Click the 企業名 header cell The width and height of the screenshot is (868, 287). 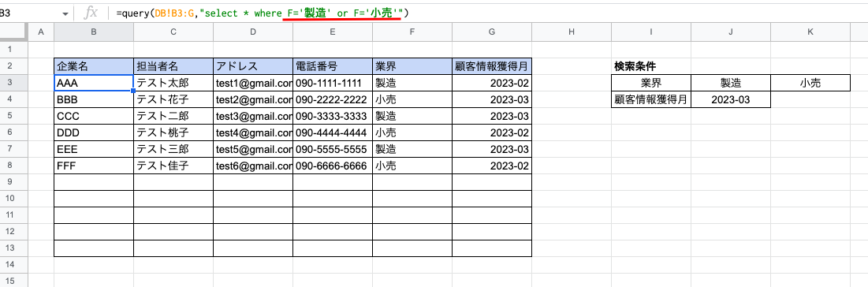click(x=94, y=66)
